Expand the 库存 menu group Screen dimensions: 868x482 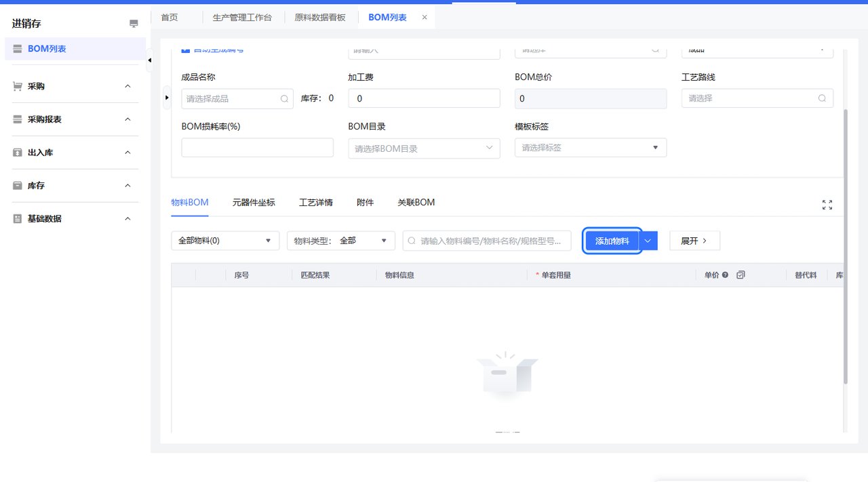coord(127,186)
